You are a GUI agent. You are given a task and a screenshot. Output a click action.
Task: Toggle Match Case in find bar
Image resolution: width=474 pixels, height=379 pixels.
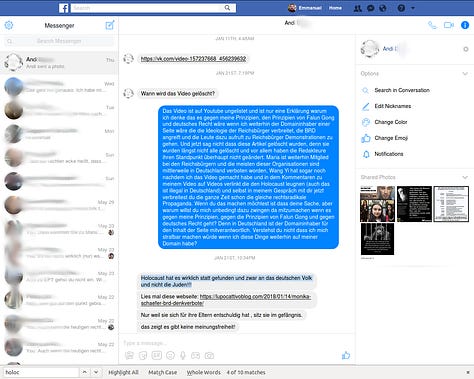163,372
